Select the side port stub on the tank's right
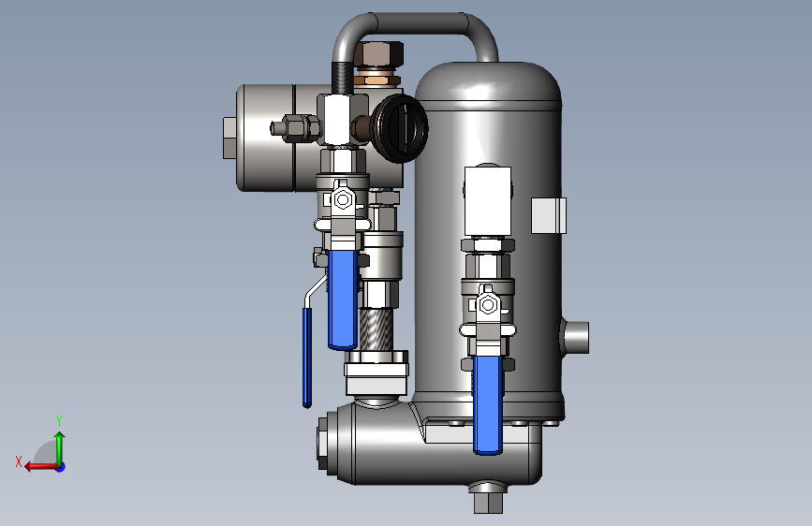 [x=576, y=338]
